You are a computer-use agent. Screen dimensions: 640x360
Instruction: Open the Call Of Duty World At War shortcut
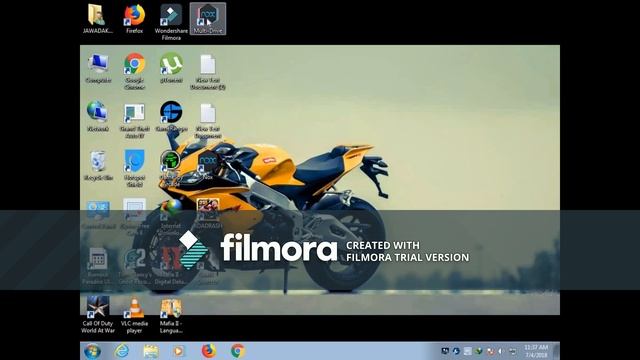click(x=98, y=315)
